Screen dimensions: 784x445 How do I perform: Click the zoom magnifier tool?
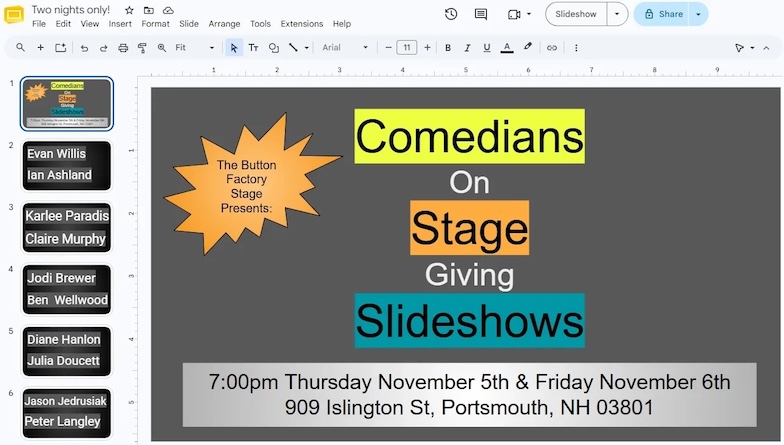(x=162, y=48)
